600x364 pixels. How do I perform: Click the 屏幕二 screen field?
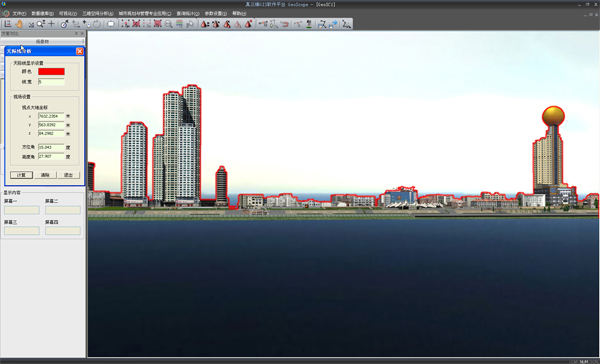pyautogui.click(x=63, y=210)
